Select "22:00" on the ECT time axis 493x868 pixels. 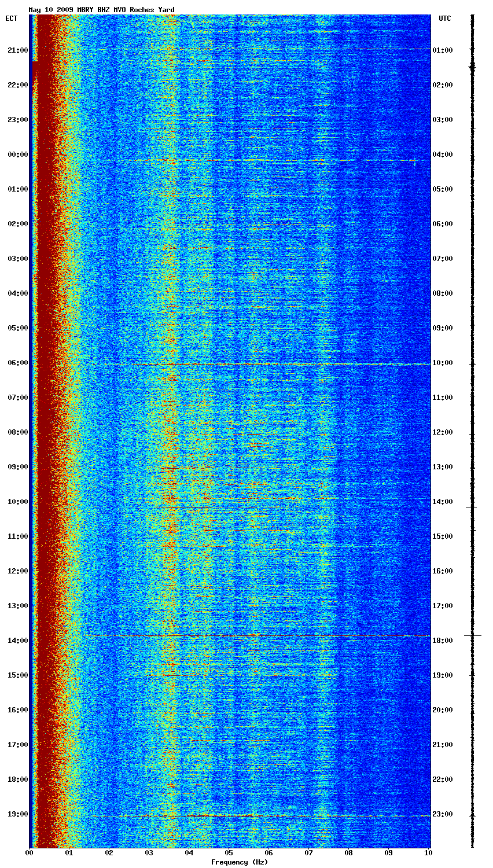[17, 85]
